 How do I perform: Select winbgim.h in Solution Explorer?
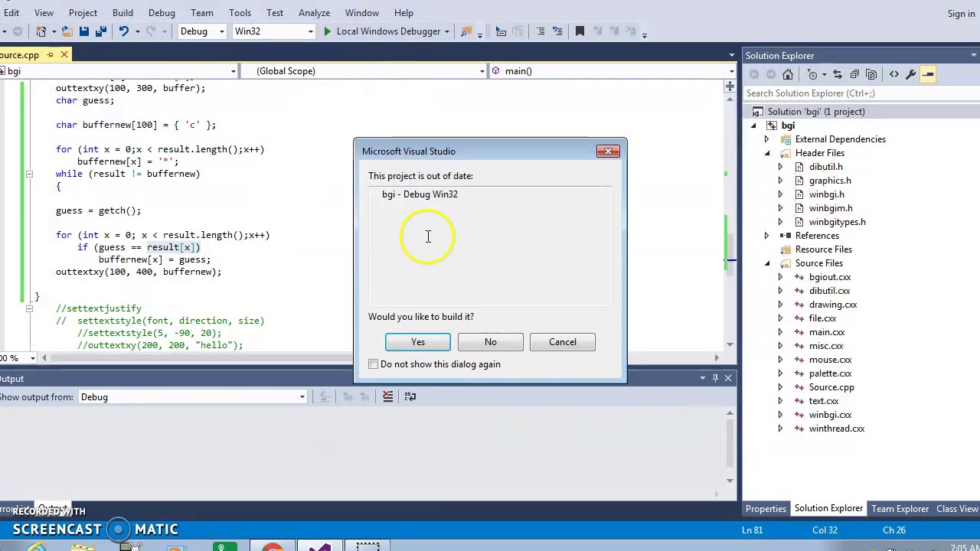[830, 208]
